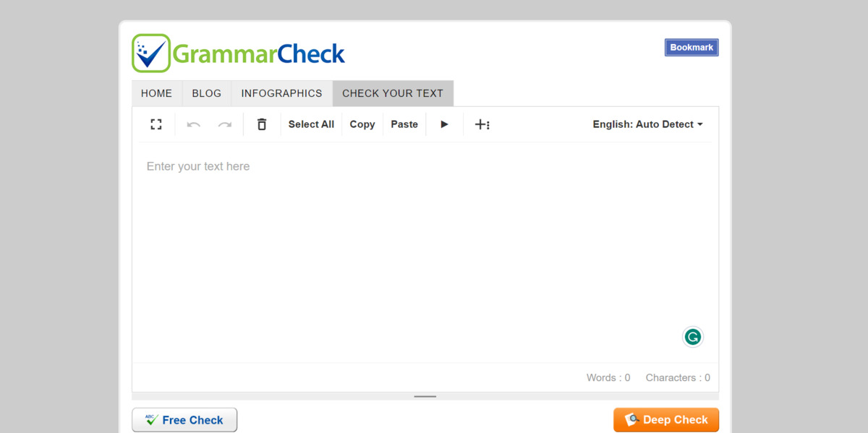
Task: Click the play triangle icon
Action: click(444, 124)
